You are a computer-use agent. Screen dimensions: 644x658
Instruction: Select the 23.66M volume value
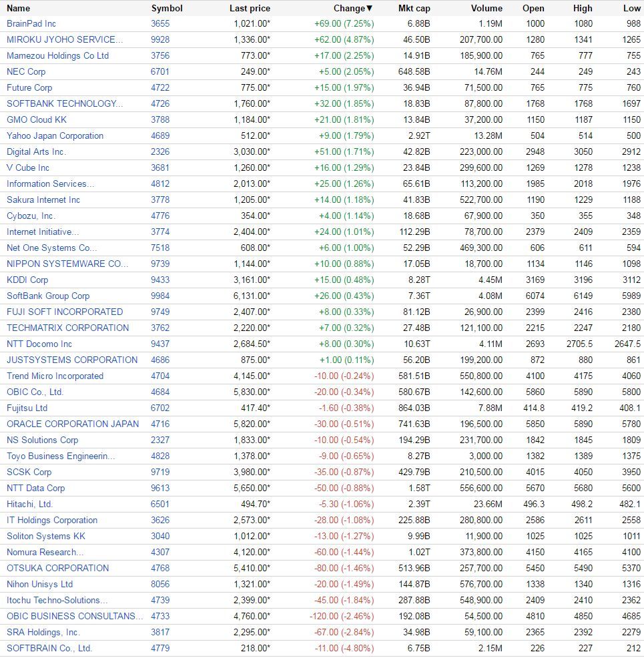click(489, 504)
